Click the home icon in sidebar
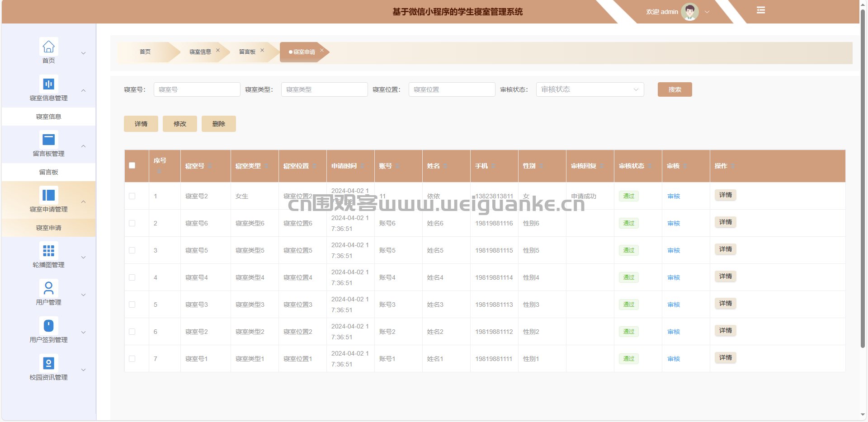868x422 pixels. click(48, 47)
